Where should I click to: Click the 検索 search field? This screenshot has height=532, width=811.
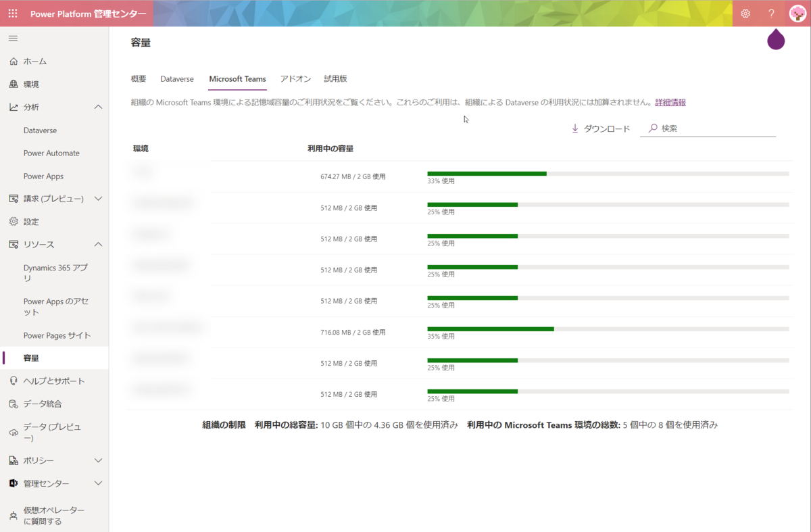pyautogui.click(x=708, y=128)
